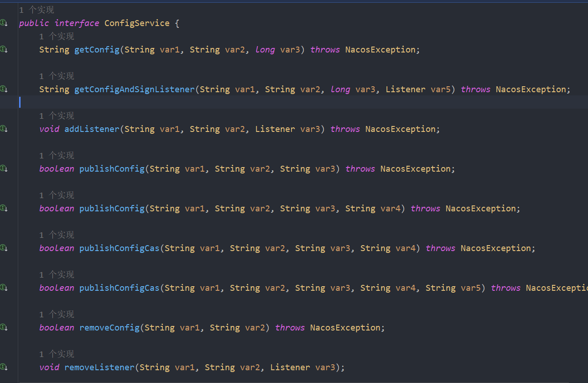
Task: Click the gutter icon beside removeConfig
Action: pos(4,327)
